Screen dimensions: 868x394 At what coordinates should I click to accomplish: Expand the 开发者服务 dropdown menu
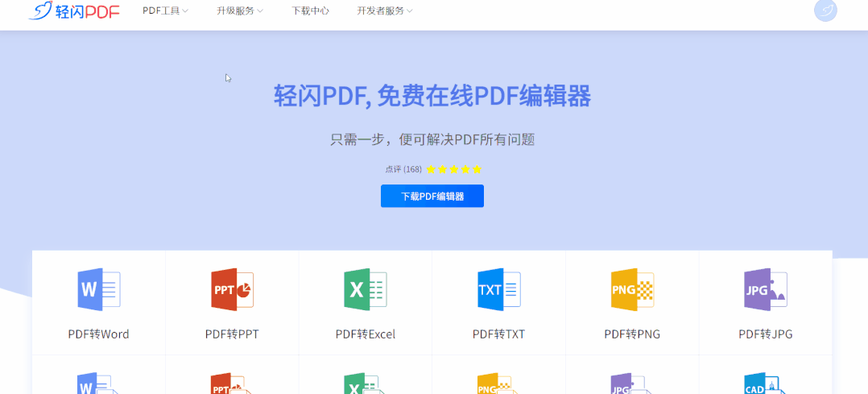(x=384, y=10)
